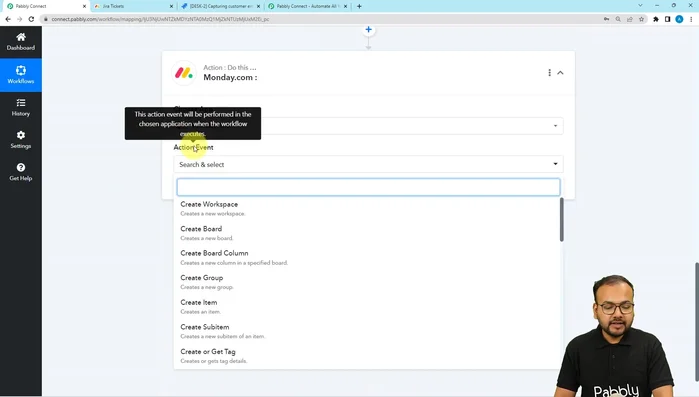
Task: Select Create Item option
Action: [x=368, y=307]
